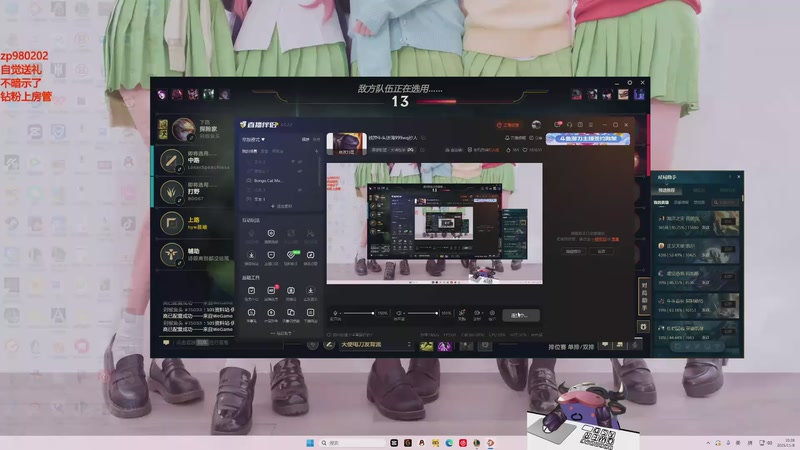Toggle the speaker icon beside the 100% slider
The width and height of the screenshot is (800, 450).
pyautogui.click(x=399, y=313)
